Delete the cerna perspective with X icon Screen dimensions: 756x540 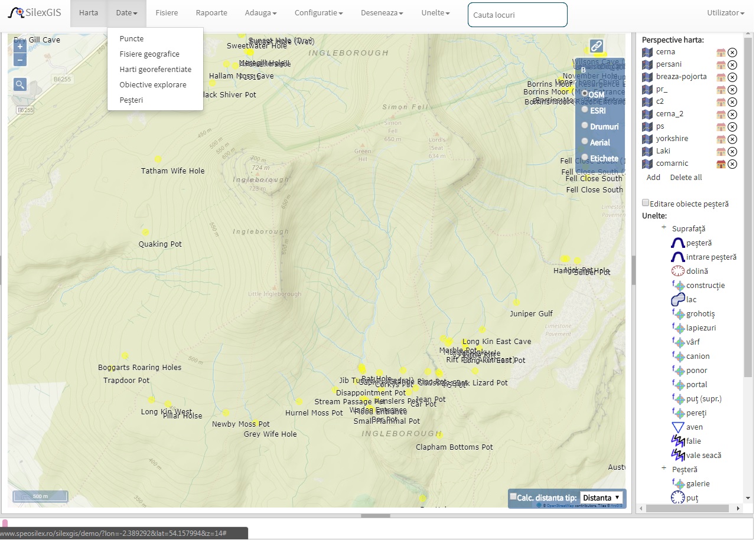(732, 53)
